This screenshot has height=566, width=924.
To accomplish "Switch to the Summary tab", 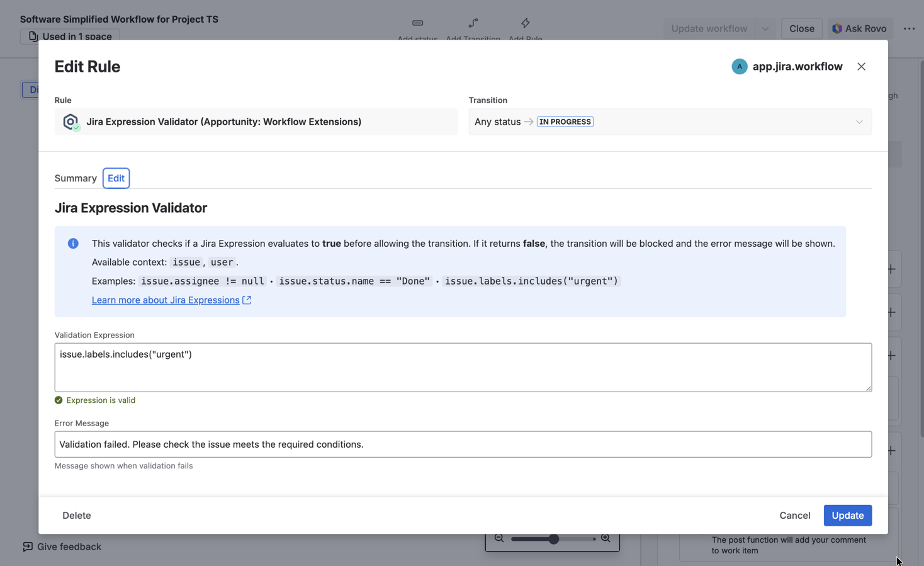I will click(76, 178).
